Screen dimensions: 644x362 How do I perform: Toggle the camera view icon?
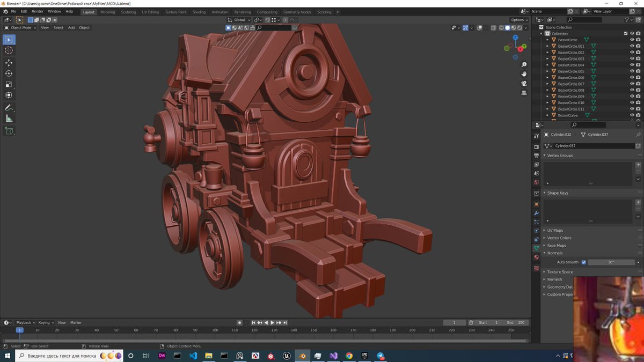click(x=524, y=84)
